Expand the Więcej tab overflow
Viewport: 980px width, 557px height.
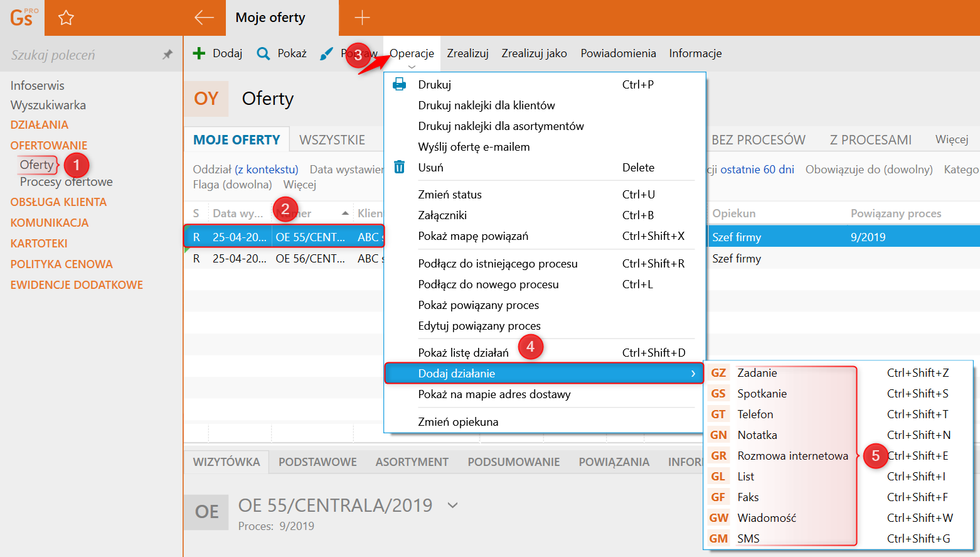pos(951,139)
